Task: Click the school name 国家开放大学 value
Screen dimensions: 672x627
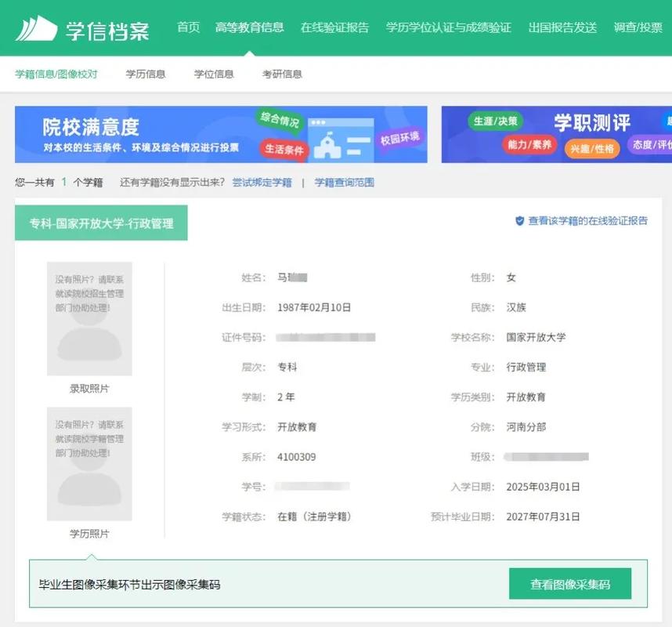Action: (x=536, y=337)
